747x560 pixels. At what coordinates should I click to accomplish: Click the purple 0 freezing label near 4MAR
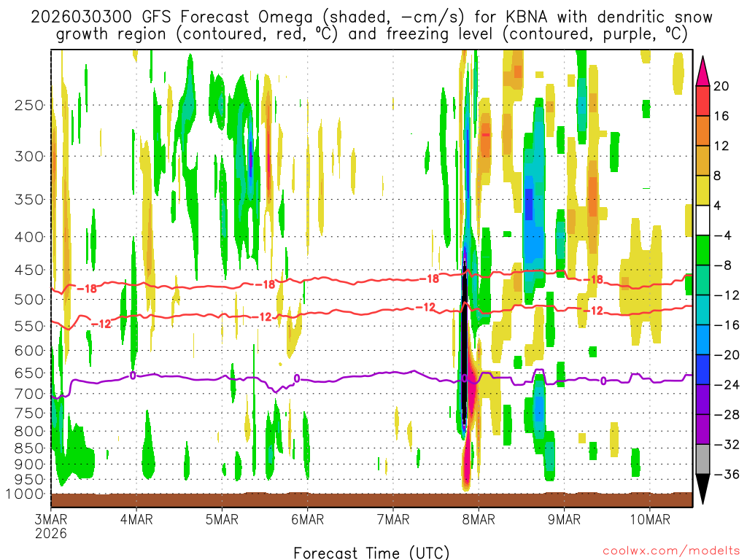tap(133, 376)
